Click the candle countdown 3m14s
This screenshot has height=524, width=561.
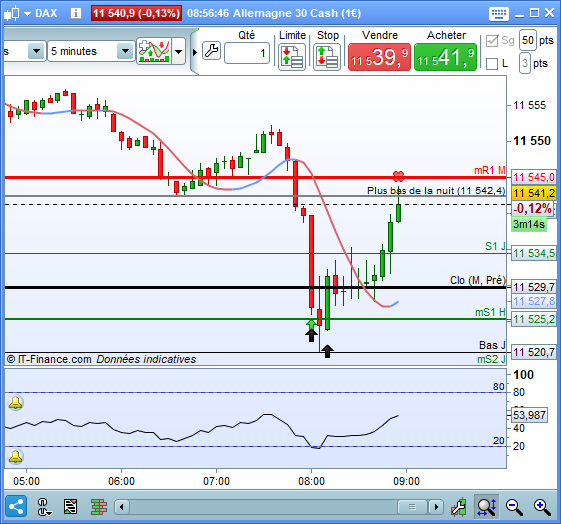point(529,224)
